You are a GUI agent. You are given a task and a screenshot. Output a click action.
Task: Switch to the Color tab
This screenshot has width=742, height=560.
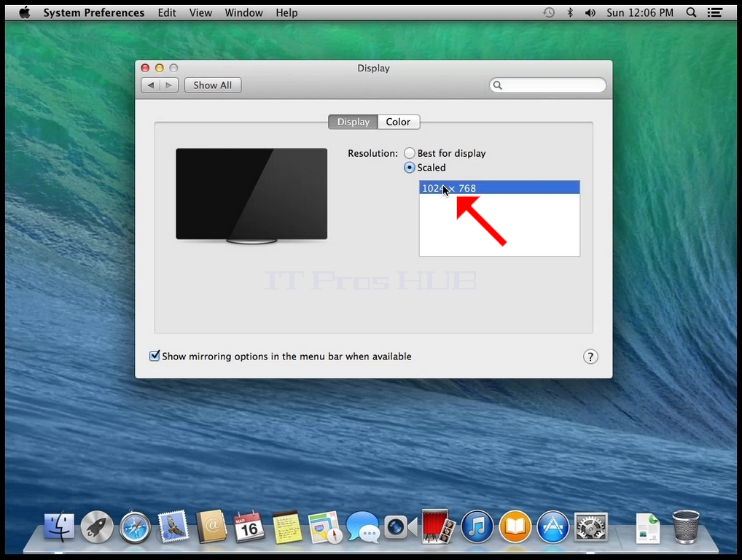click(398, 122)
